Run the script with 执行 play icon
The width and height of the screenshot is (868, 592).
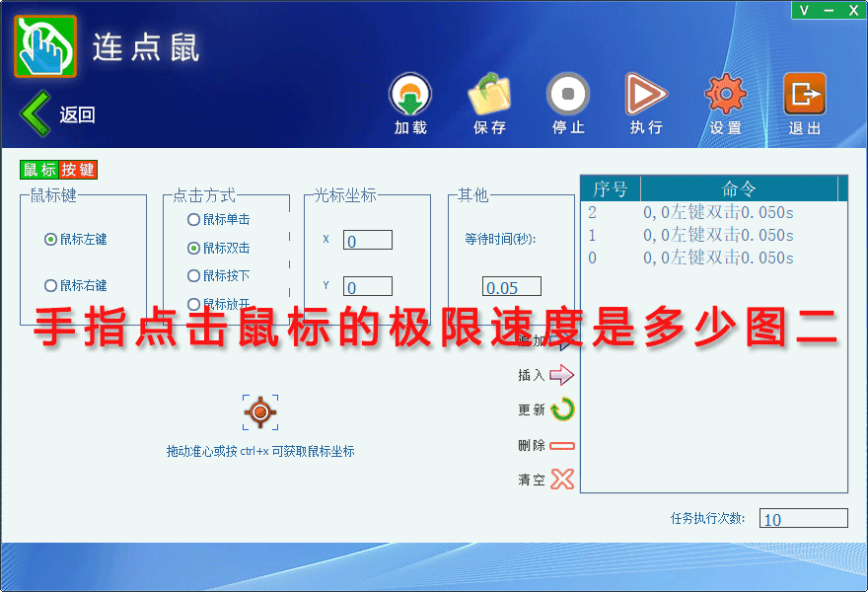[645, 94]
